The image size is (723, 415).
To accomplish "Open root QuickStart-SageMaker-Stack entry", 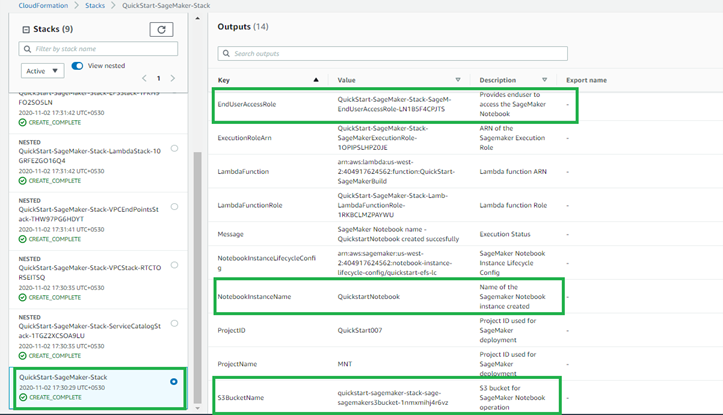I will [x=63, y=377].
